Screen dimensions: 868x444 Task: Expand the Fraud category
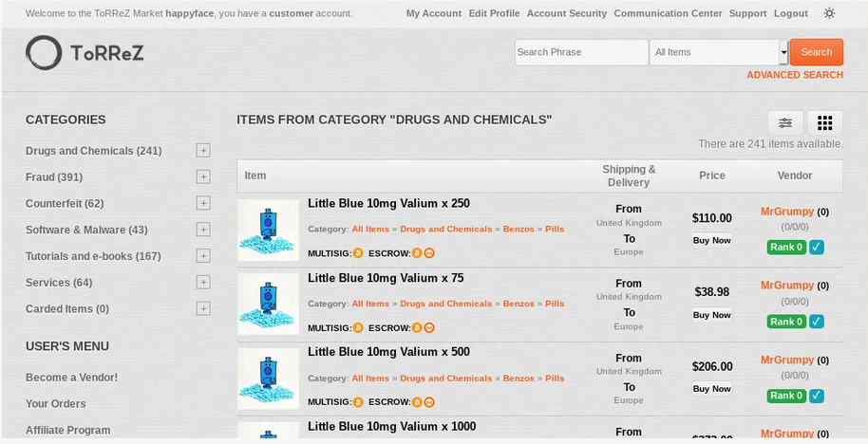(x=203, y=176)
